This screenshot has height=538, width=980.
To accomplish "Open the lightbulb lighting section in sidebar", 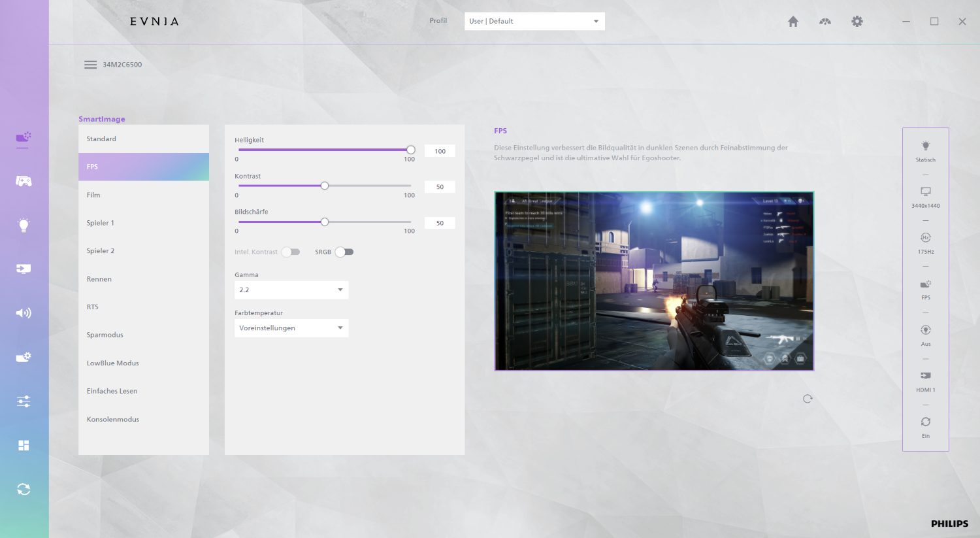I will 24,226.
